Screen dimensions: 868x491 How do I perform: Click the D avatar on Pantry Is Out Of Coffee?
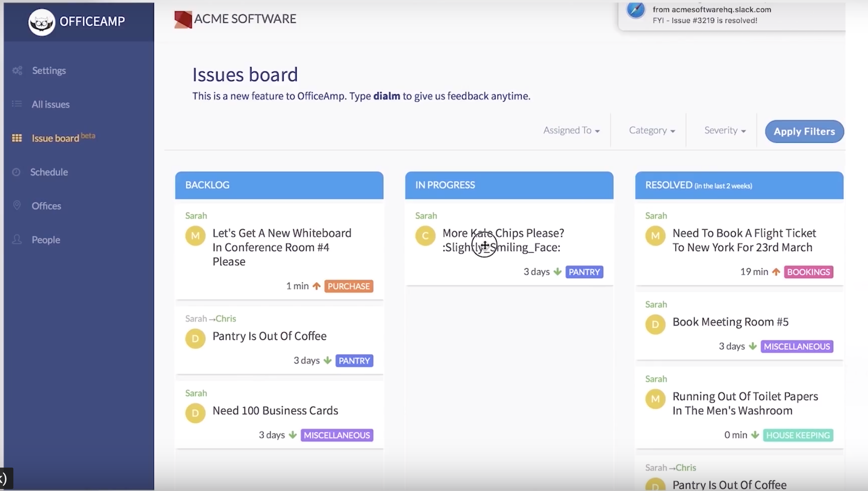point(195,338)
